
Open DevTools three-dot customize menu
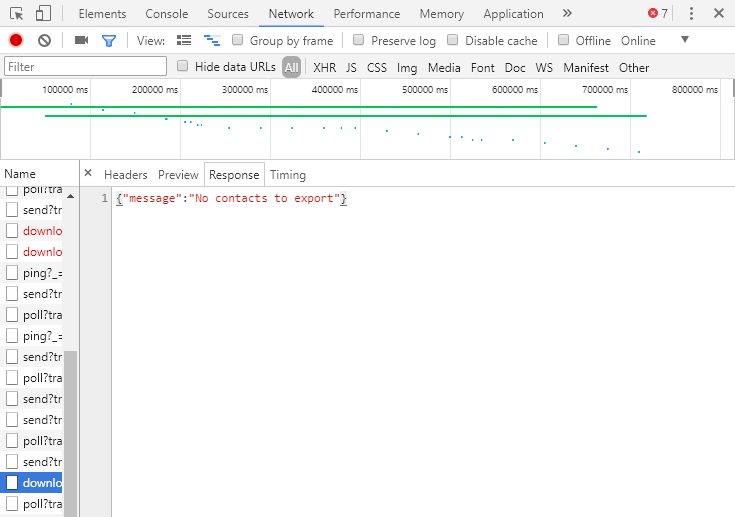click(x=691, y=14)
